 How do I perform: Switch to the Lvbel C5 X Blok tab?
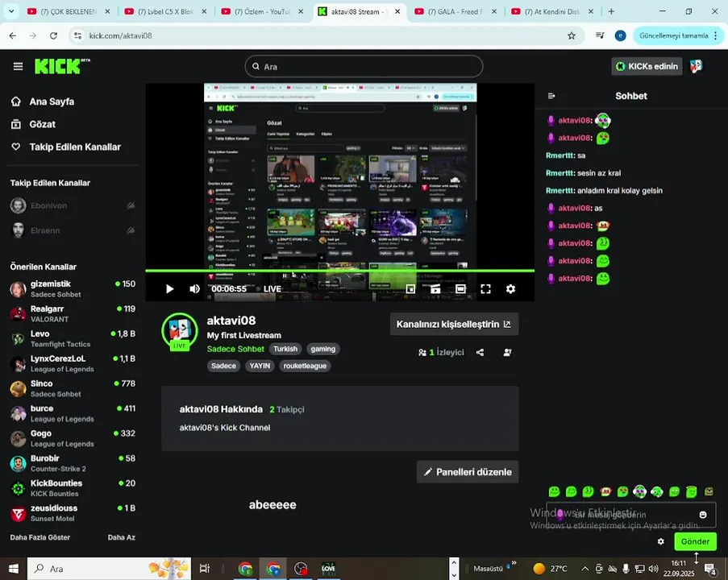click(166, 11)
